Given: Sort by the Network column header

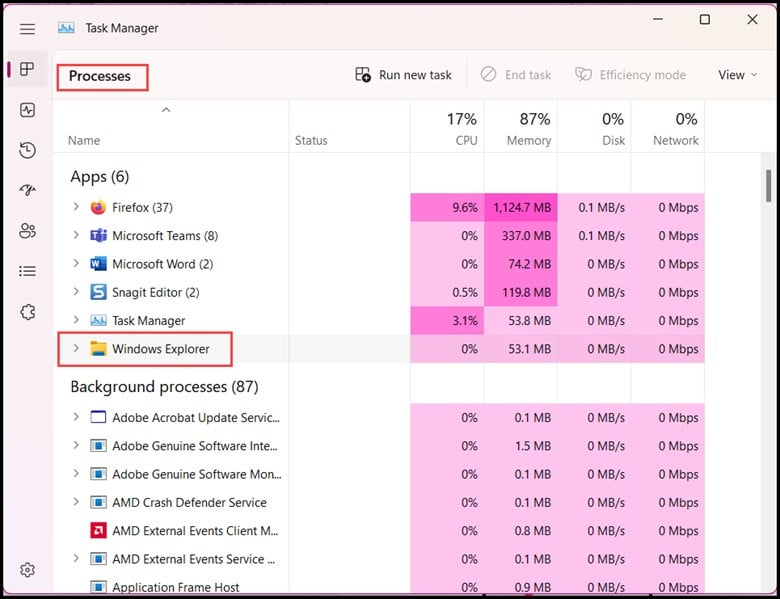Looking at the screenshot, I should click(668, 127).
